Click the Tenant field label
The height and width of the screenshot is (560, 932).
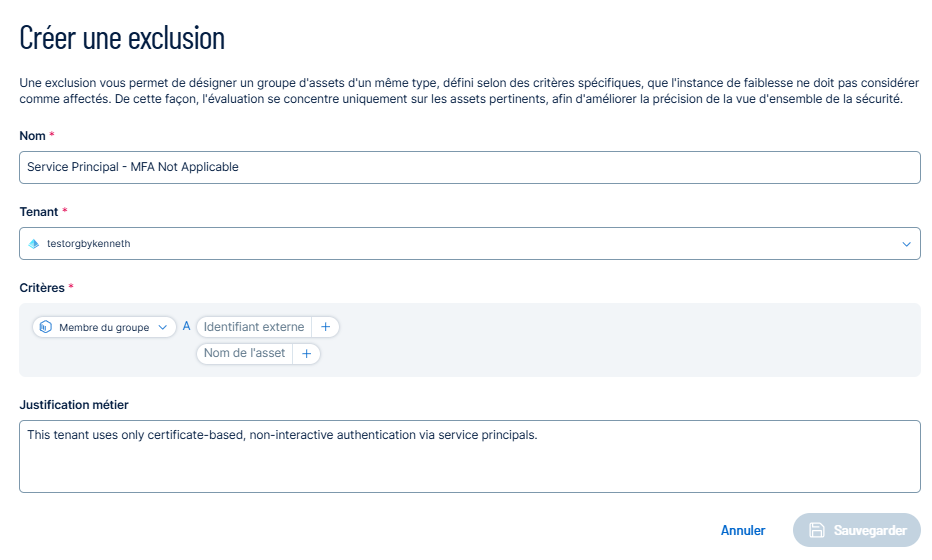39,212
